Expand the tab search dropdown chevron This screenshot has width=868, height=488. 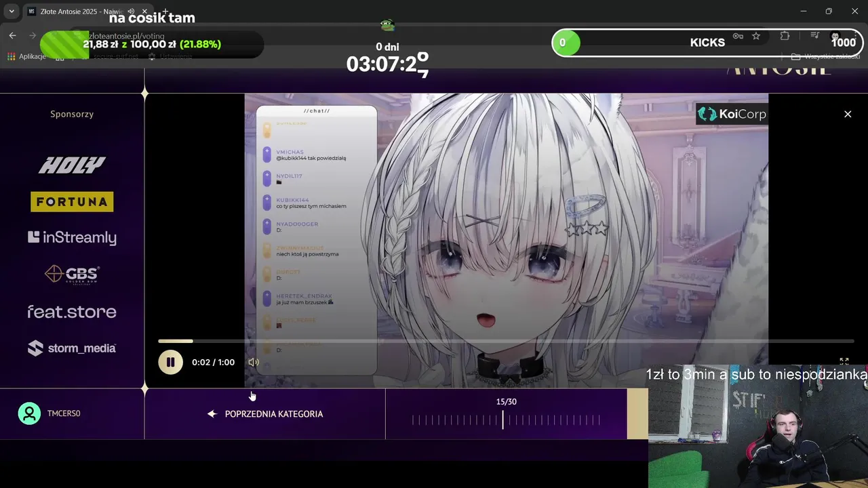12,12
